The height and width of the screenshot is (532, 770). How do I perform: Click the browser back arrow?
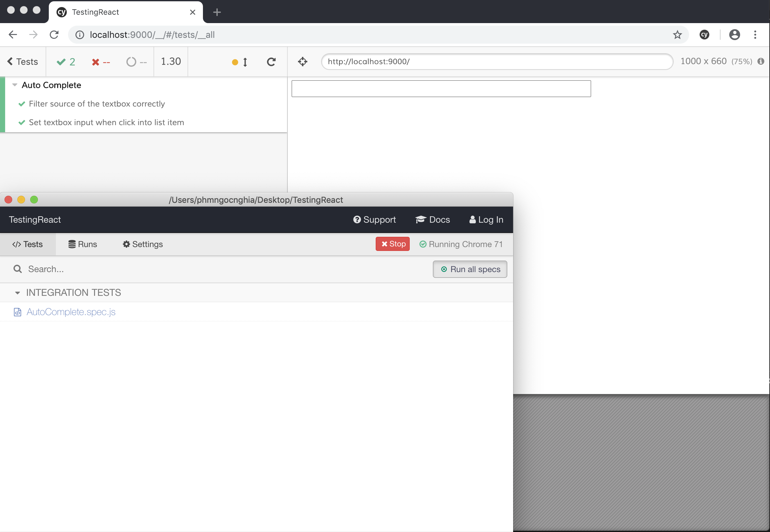13,35
